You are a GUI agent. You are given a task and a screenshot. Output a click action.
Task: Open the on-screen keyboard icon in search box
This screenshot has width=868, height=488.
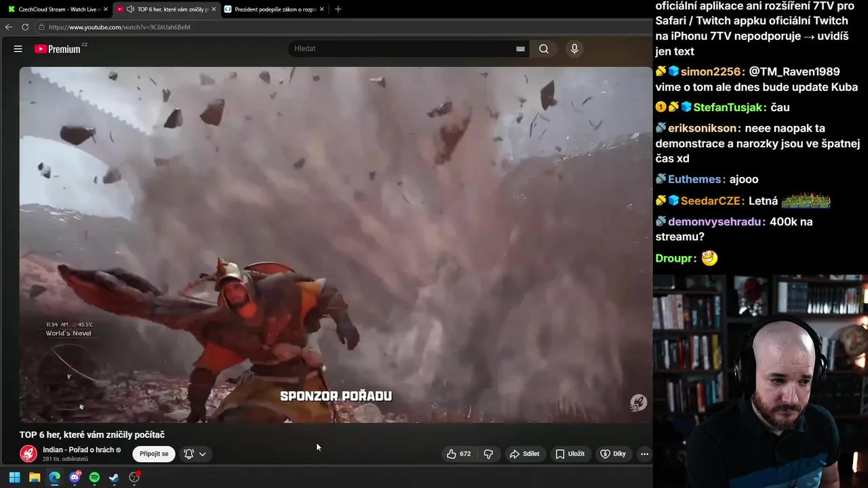[x=520, y=49]
